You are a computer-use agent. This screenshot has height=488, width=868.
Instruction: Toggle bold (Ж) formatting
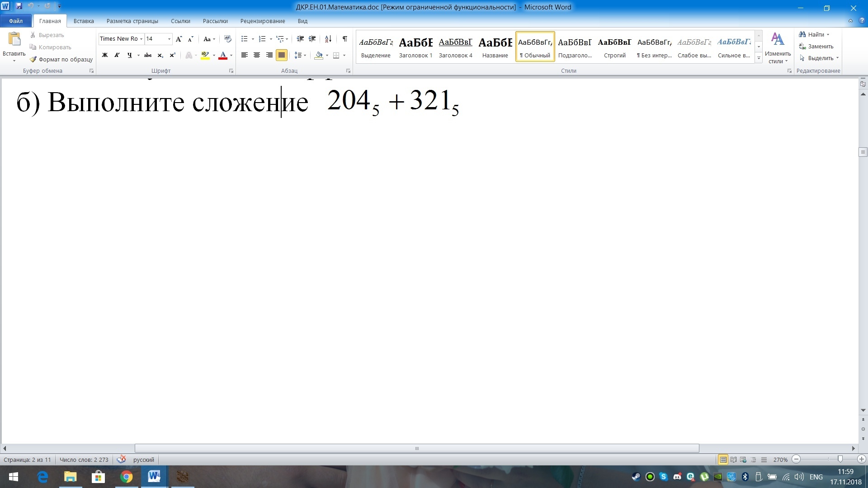point(105,55)
